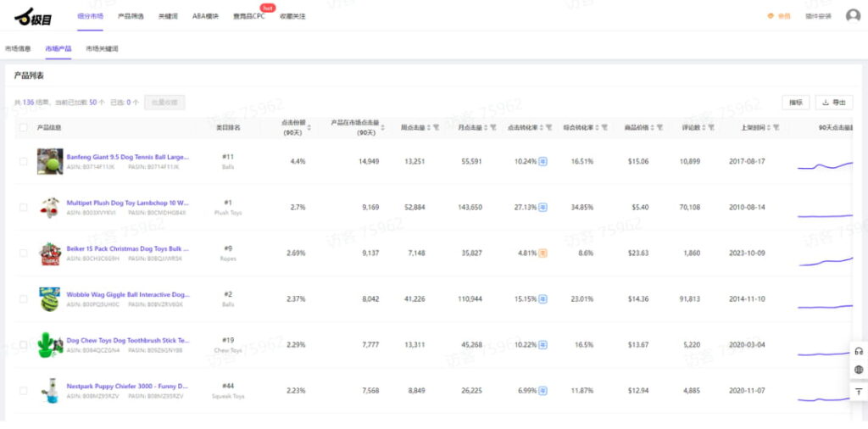The width and height of the screenshot is (868, 429).
Task: Click the globe language icon
Action: [859, 370]
